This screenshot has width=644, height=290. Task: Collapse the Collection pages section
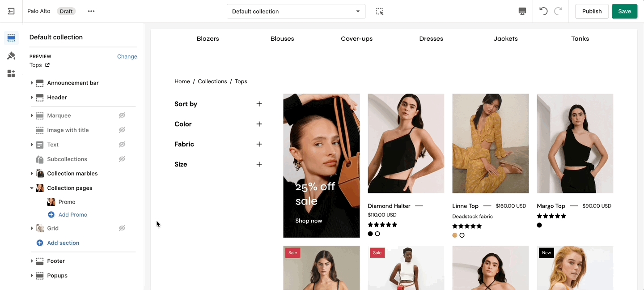[32, 188]
